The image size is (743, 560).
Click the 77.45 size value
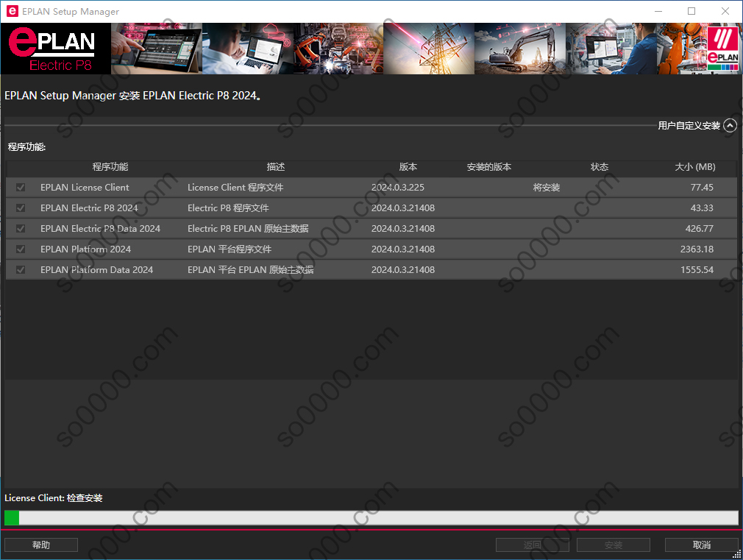(702, 188)
